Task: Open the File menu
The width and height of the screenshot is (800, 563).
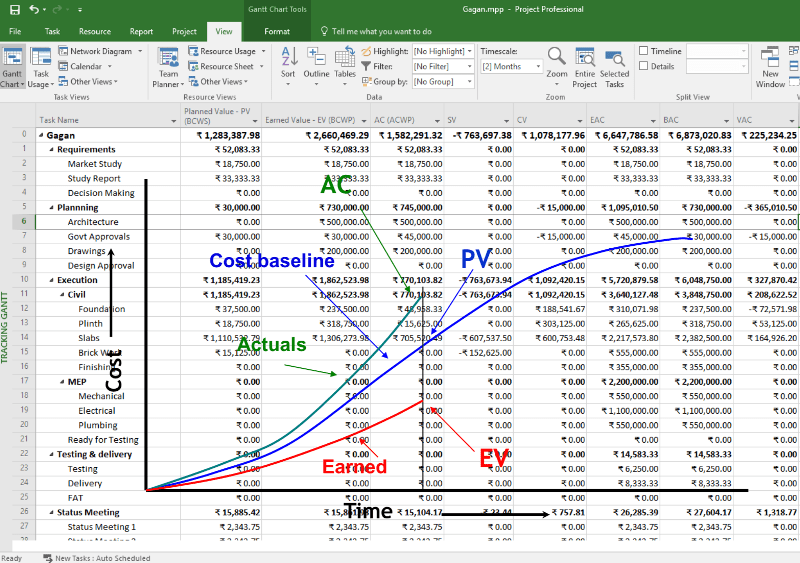Action: (x=15, y=32)
